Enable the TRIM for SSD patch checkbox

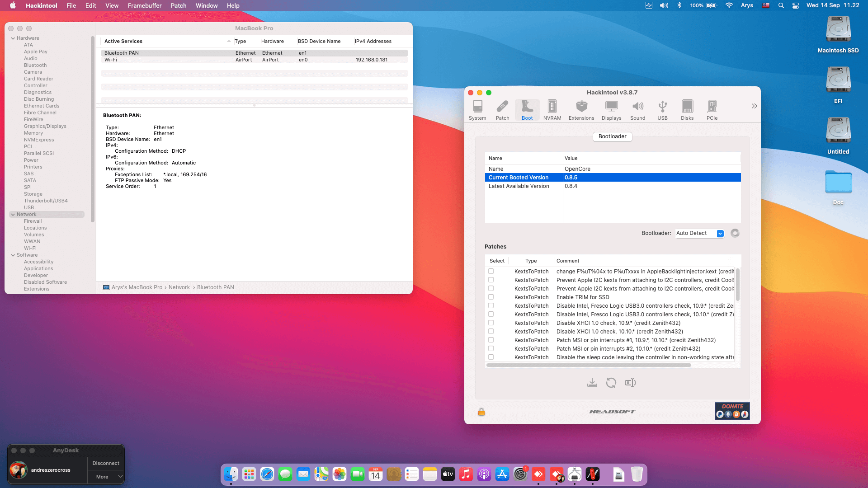pos(491,297)
